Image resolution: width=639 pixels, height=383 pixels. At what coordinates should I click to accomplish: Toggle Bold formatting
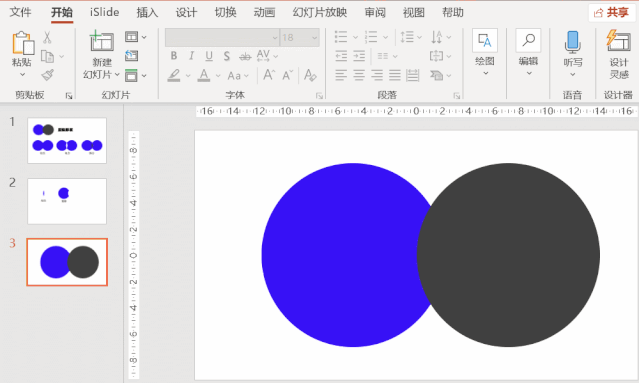tap(174, 56)
